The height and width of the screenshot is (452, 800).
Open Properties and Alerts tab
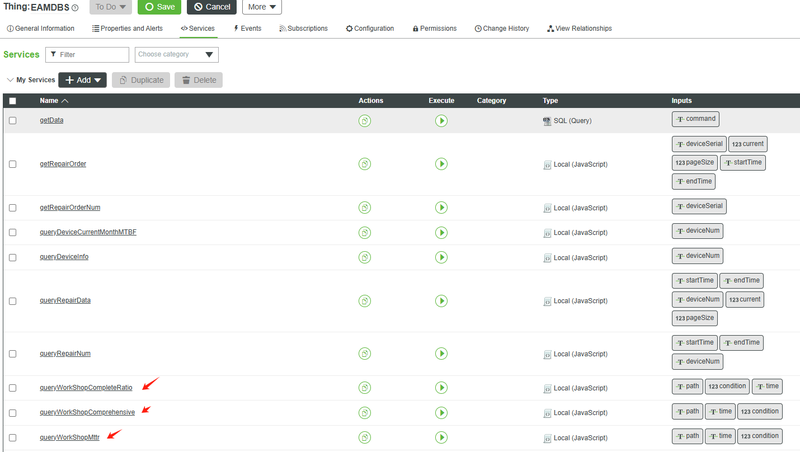pos(128,29)
